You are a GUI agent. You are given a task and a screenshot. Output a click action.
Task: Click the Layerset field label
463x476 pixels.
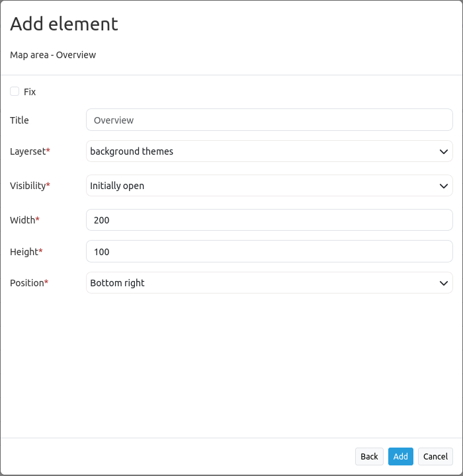coord(28,151)
